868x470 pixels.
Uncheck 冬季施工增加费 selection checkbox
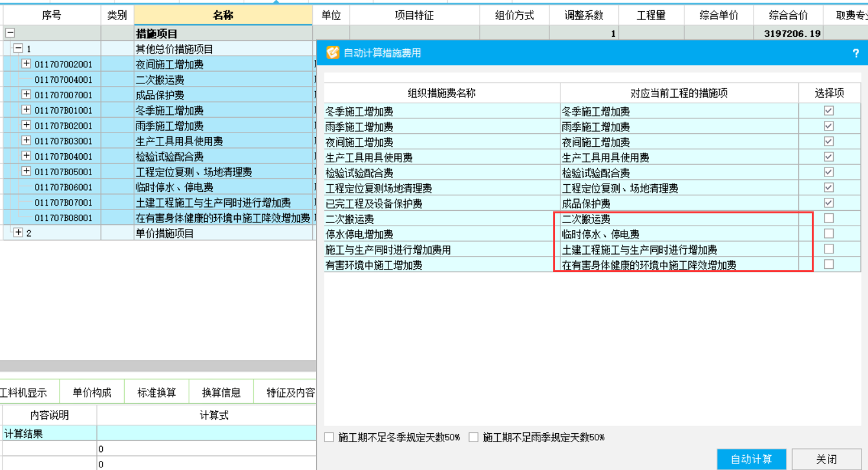coord(829,111)
